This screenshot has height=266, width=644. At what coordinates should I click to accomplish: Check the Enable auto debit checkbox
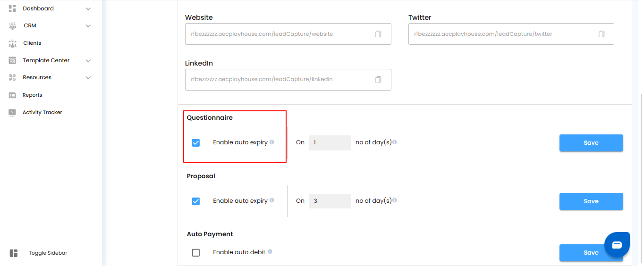[x=196, y=253]
